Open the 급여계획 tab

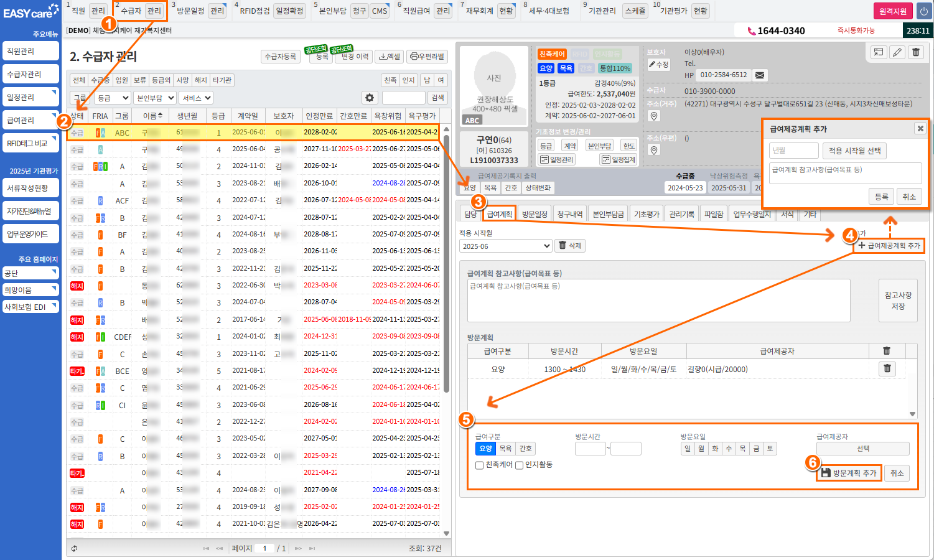499,214
